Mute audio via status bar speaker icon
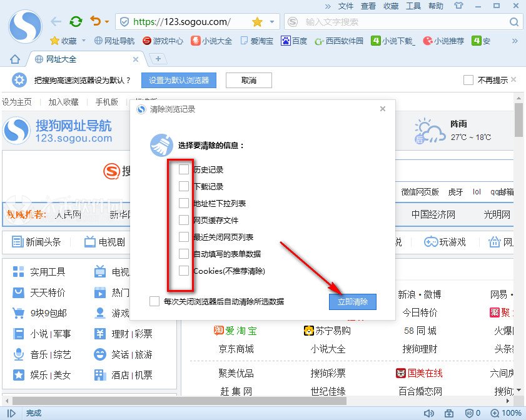This screenshot has height=420, width=526. pyautogui.click(x=429, y=413)
